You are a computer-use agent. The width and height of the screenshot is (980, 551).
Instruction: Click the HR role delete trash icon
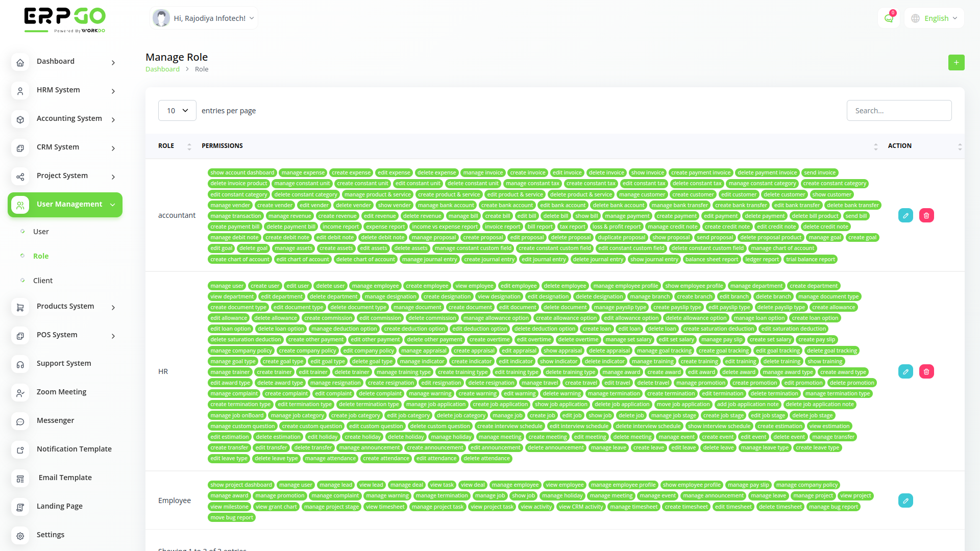click(926, 371)
